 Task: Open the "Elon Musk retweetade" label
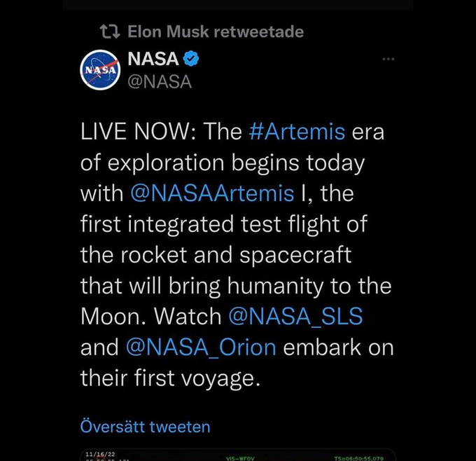point(216,32)
